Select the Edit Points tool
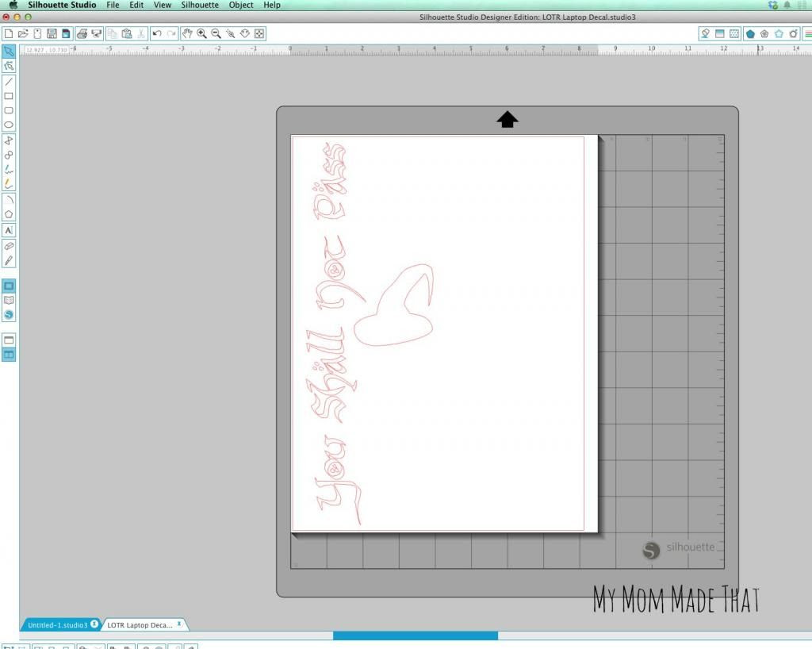 (x=9, y=66)
